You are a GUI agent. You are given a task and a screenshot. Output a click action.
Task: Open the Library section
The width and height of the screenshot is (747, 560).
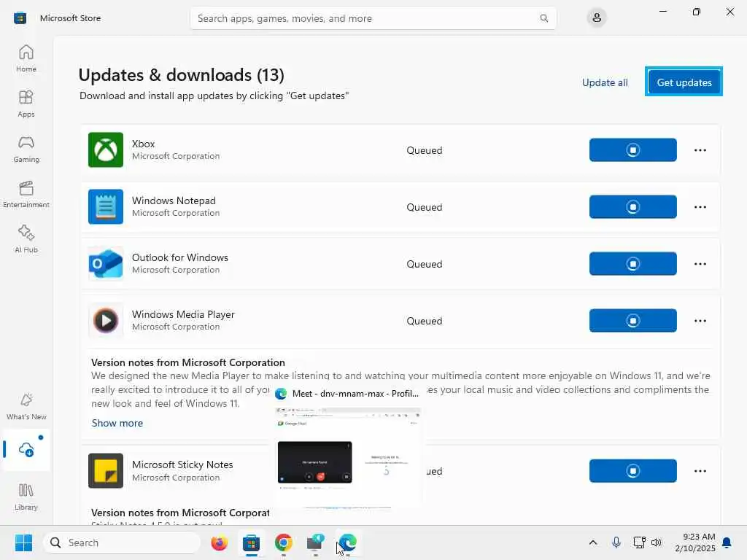(26, 497)
